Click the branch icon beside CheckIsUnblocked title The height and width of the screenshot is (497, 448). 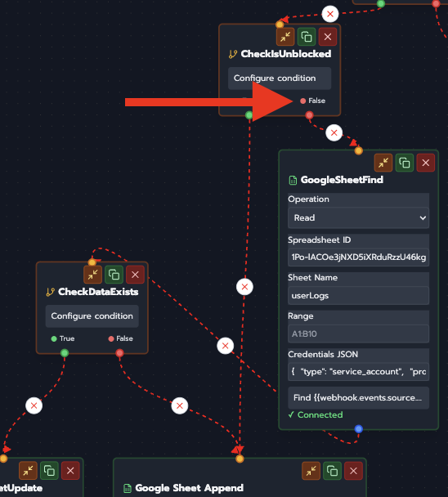pos(233,54)
